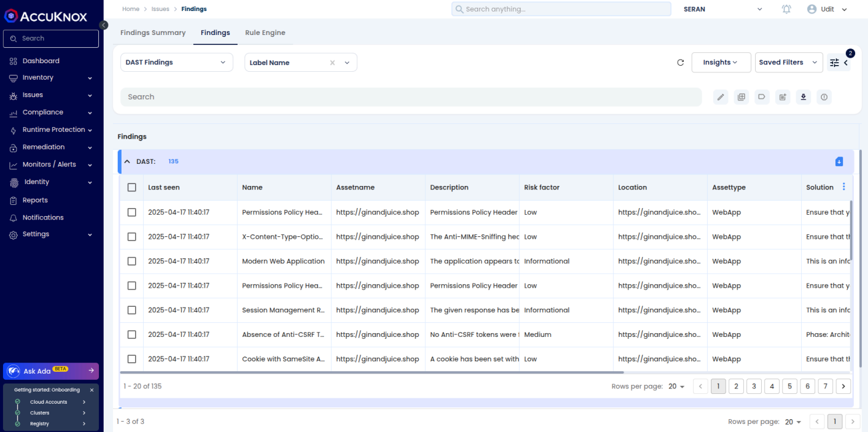868x432 pixels.
Task: Click the sidebar Search field
Action: [51, 39]
